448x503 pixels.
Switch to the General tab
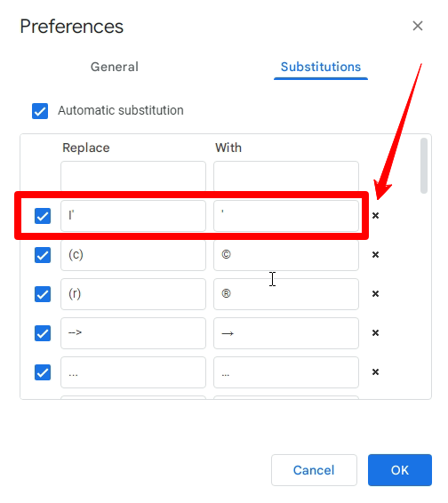pyautogui.click(x=115, y=67)
